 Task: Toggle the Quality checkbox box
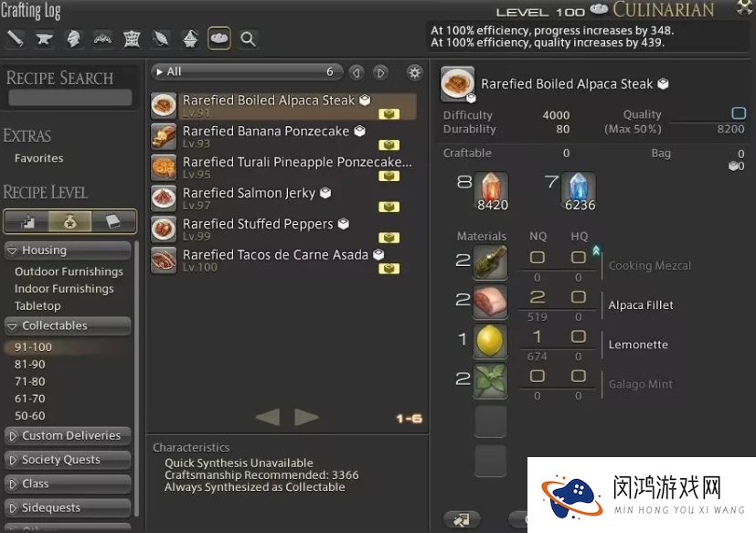[x=739, y=113]
